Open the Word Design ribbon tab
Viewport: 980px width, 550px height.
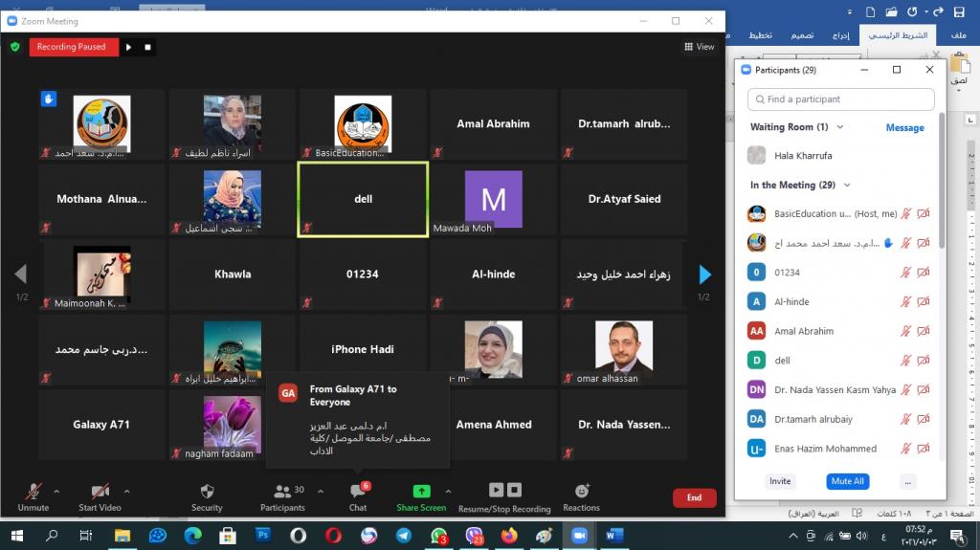(802, 35)
